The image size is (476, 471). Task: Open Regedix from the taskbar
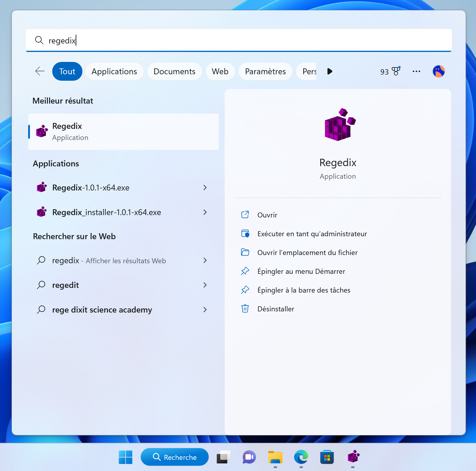pos(353,457)
